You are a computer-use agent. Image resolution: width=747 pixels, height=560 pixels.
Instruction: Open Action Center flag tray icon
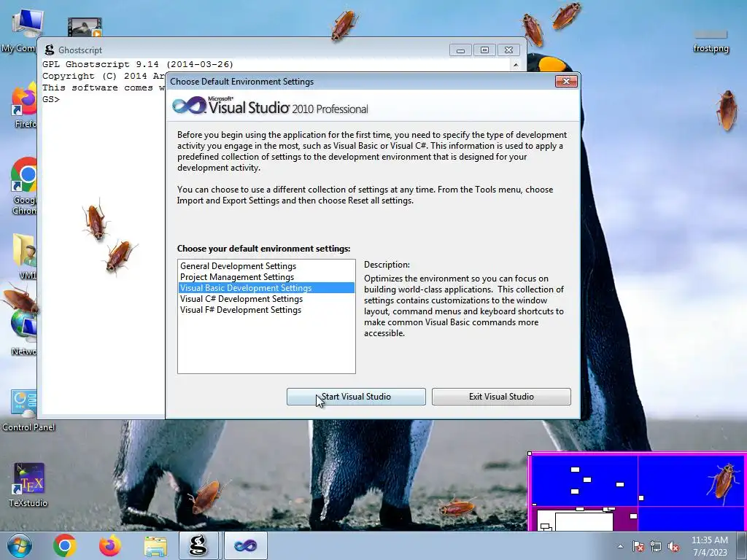[638, 547]
